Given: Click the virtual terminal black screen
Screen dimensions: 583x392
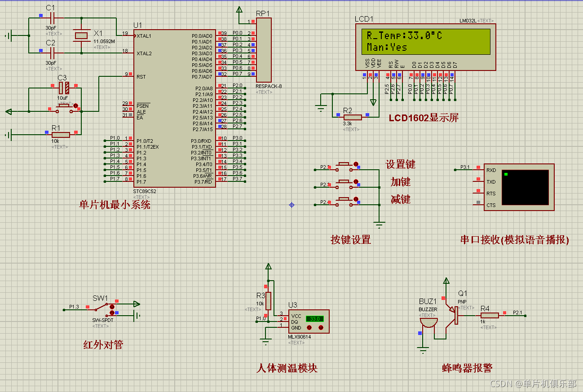Looking at the screenshot, I should point(525,187).
